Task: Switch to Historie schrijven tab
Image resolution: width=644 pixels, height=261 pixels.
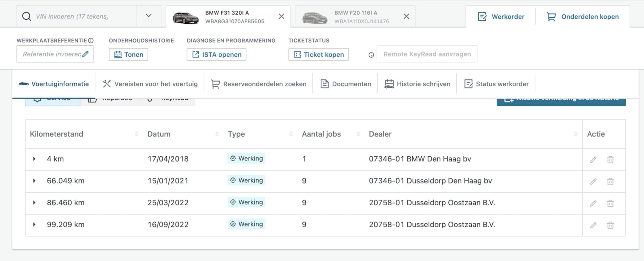Action: pyautogui.click(x=417, y=84)
